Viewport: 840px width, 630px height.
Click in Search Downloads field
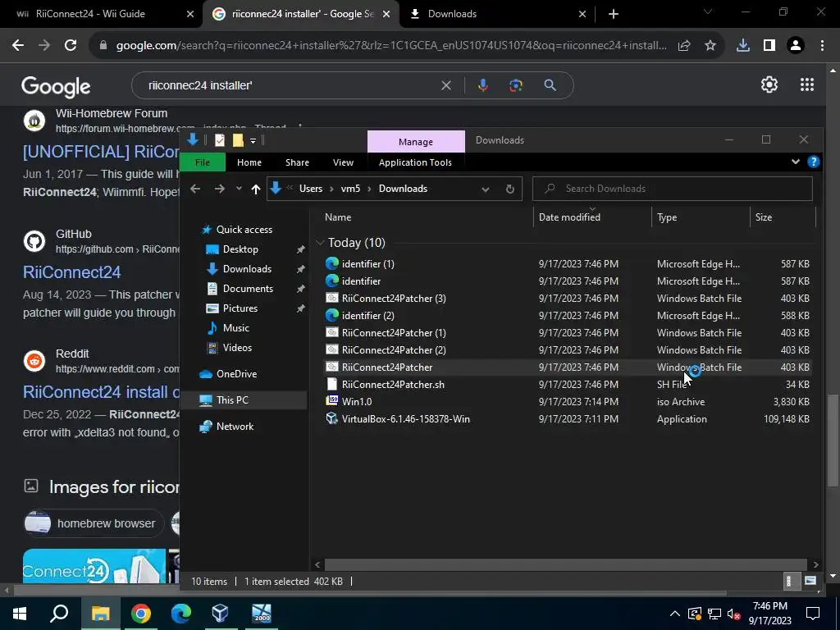(673, 189)
